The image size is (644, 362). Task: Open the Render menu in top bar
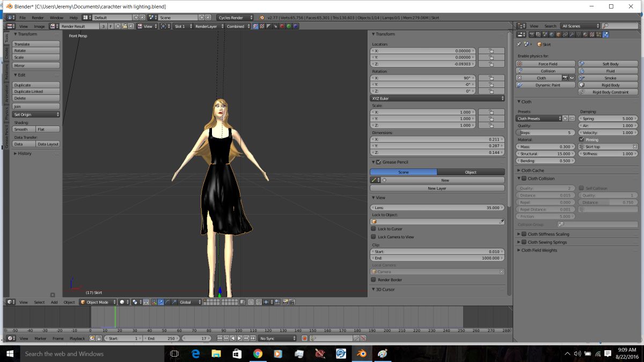pyautogui.click(x=38, y=18)
